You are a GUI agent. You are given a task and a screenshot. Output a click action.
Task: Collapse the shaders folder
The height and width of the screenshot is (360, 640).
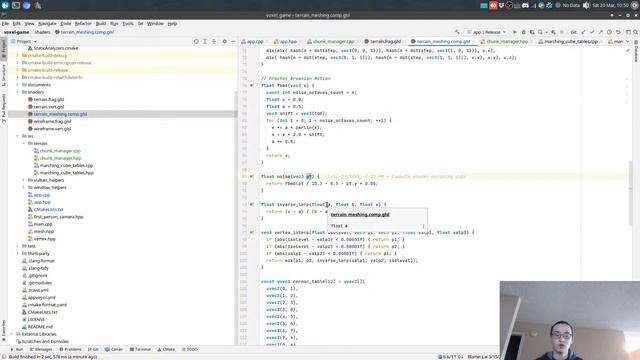18,92
